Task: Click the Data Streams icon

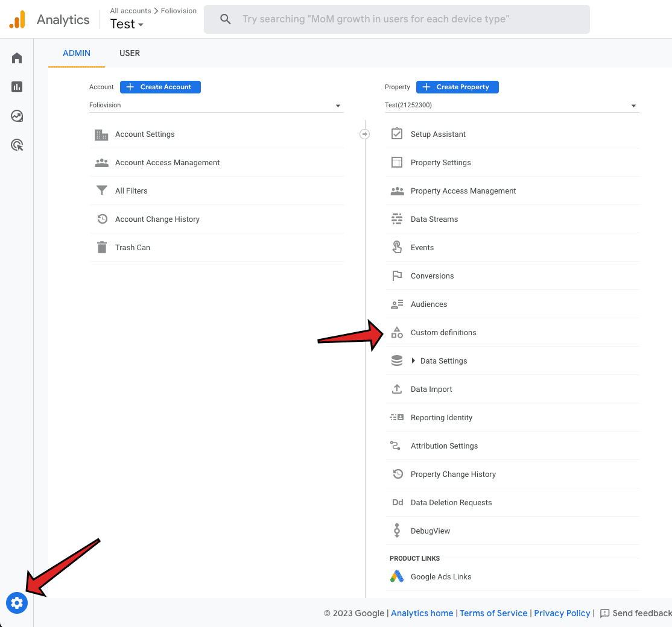Action: (397, 219)
